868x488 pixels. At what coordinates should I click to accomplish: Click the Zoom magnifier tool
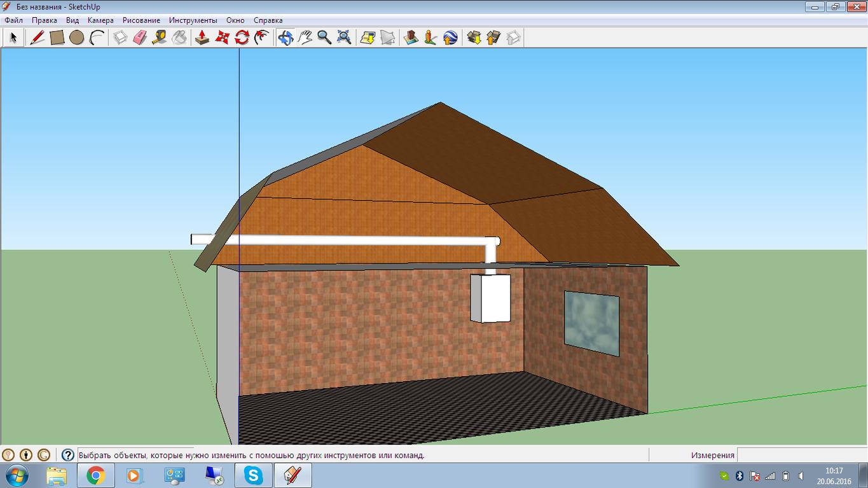pos(324,38)
